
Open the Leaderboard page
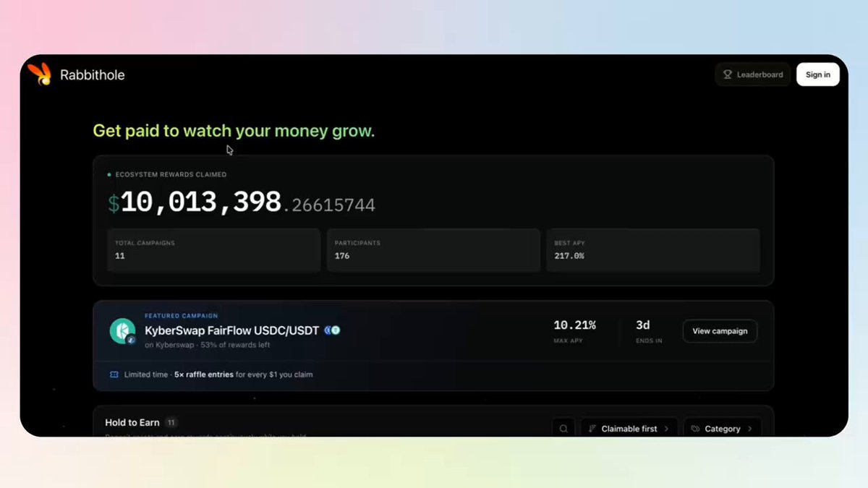pos(753,74)
